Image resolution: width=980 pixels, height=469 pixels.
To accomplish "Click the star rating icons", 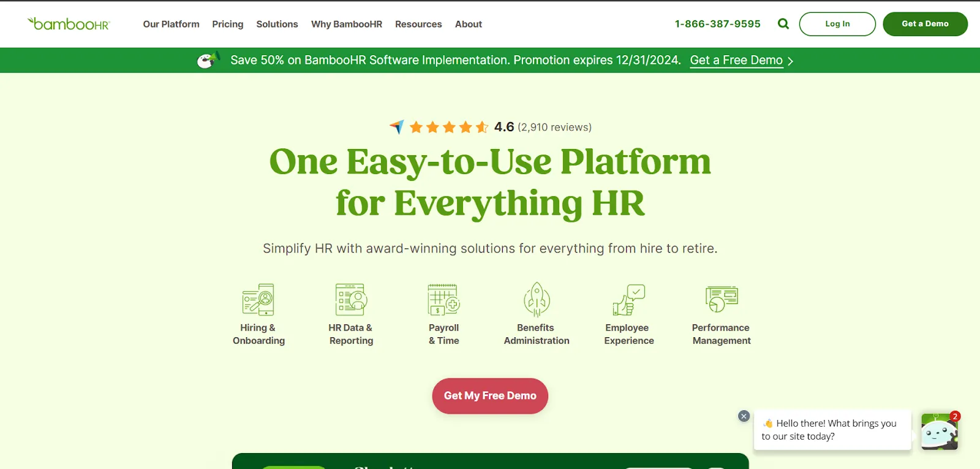I will 449,127.
